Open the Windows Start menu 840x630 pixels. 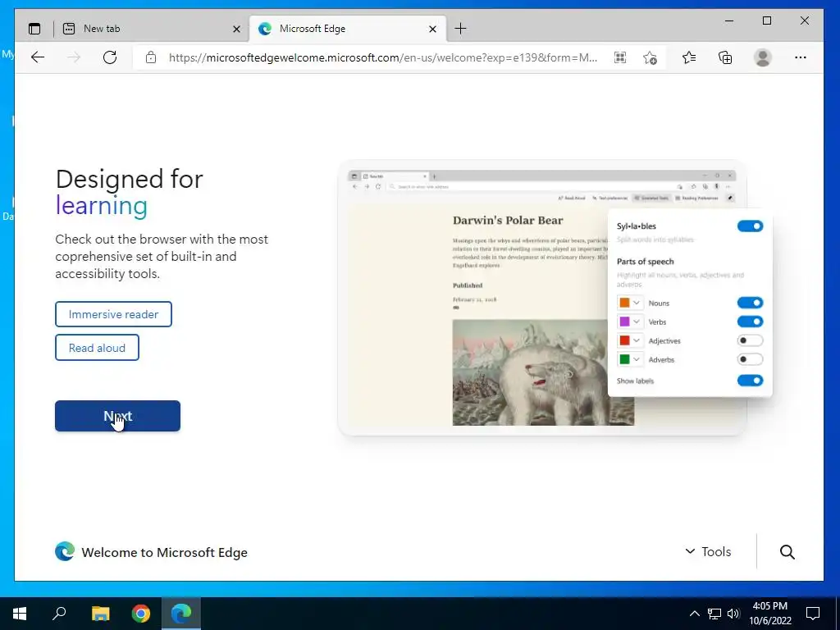[x=20, y=614]
